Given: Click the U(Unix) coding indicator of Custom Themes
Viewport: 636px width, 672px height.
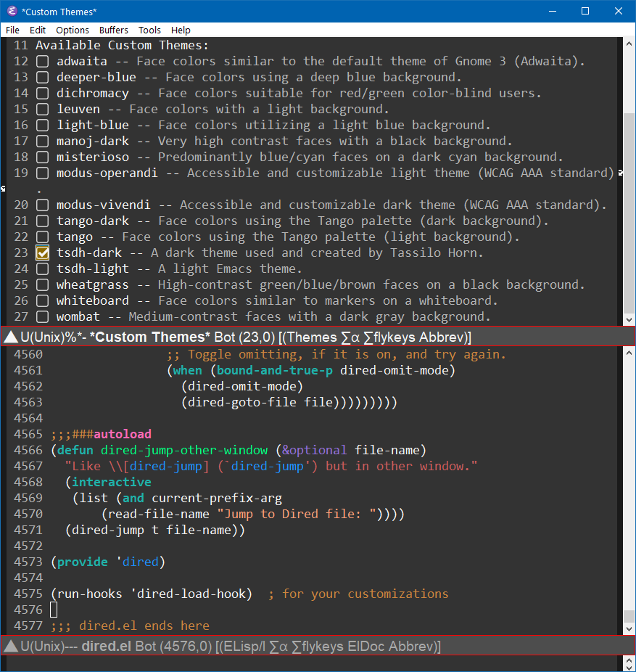Looking at the screenshot, I should click(x=42, y=337).
